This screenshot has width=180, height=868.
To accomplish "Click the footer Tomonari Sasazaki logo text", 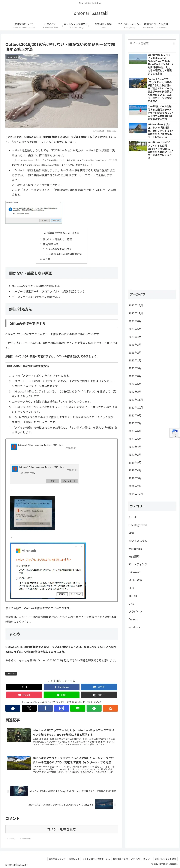I will (16, 865).
